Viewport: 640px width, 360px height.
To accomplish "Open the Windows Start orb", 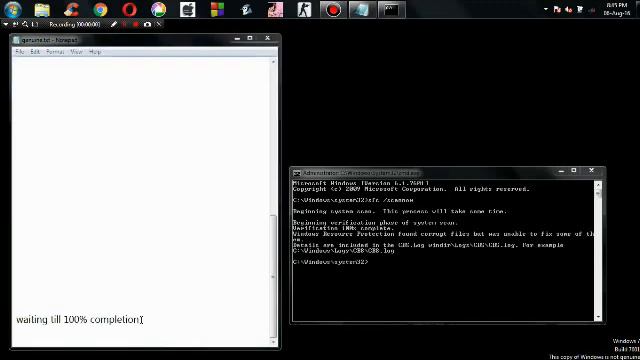I will point(13,9).
